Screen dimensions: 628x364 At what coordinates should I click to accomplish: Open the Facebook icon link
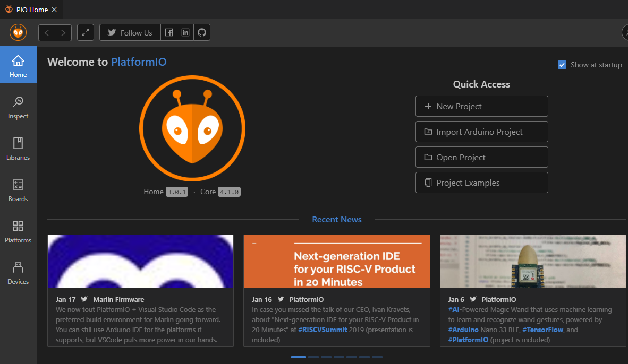click(169, 33)
